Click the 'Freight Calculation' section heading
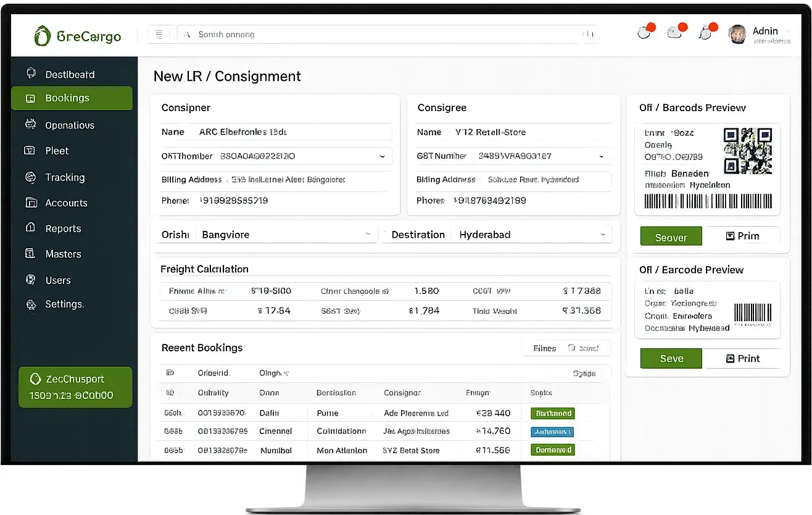812x515 pixels. pyautogui.click(x=204, y=269)
